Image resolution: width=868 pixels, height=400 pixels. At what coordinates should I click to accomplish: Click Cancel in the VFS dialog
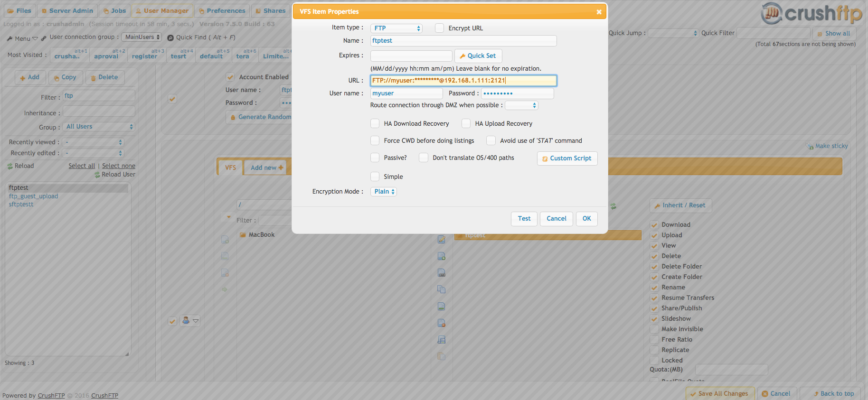coord(557,219)
